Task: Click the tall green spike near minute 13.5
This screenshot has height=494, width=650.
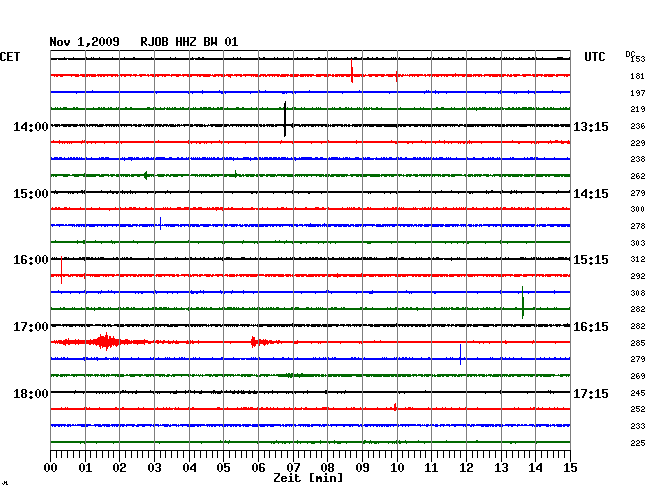Action: pos(523,303)
